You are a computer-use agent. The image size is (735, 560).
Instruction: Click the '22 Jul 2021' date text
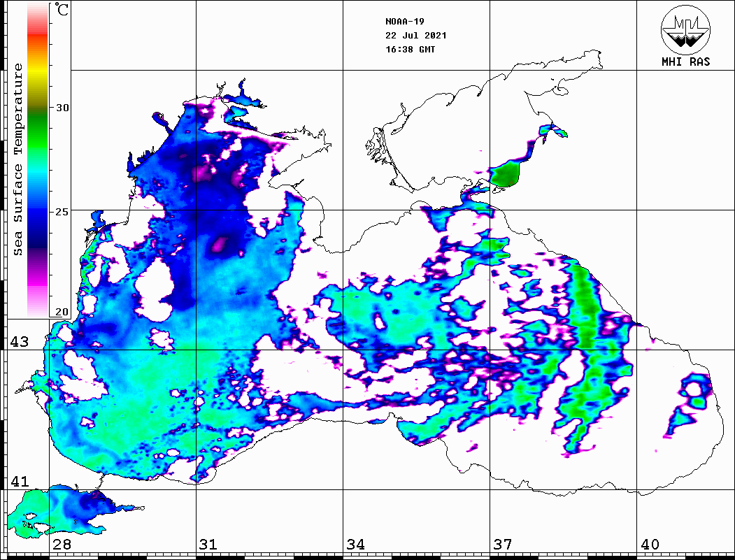click(x=416, y=36)
